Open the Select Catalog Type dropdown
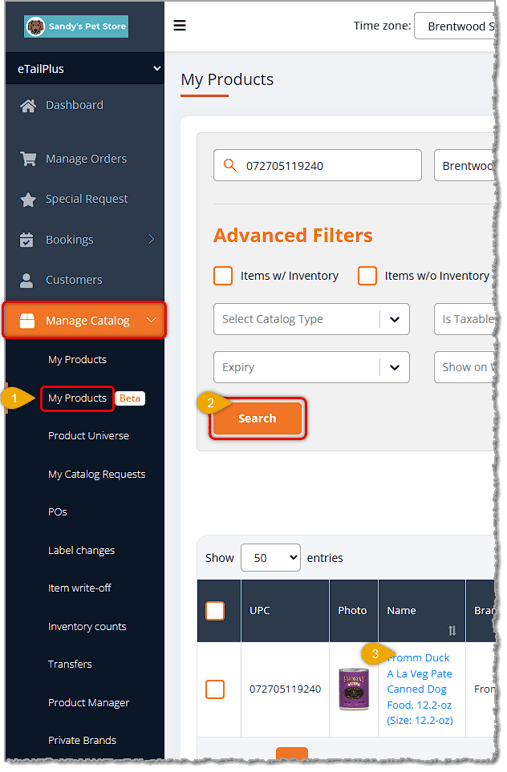This screenshot has width=507, height=772. [x=311, y=320]
